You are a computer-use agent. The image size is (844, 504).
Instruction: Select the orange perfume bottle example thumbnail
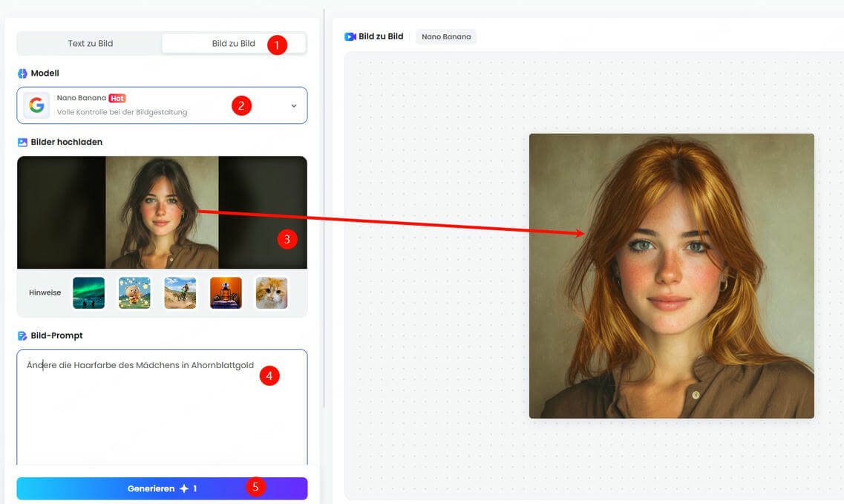click(x=225, y=292)
